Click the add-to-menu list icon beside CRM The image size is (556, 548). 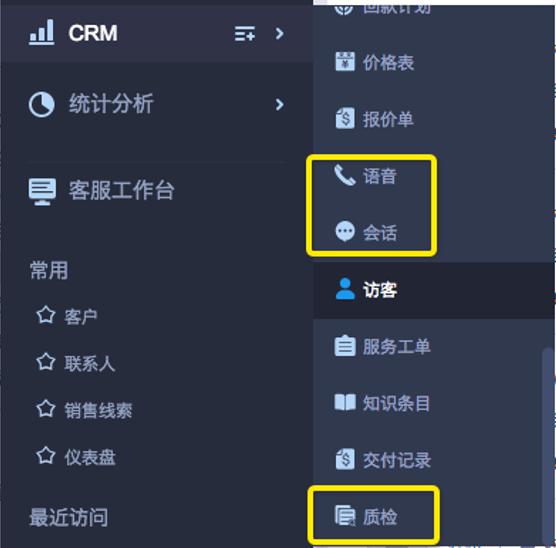coord(245,33)
